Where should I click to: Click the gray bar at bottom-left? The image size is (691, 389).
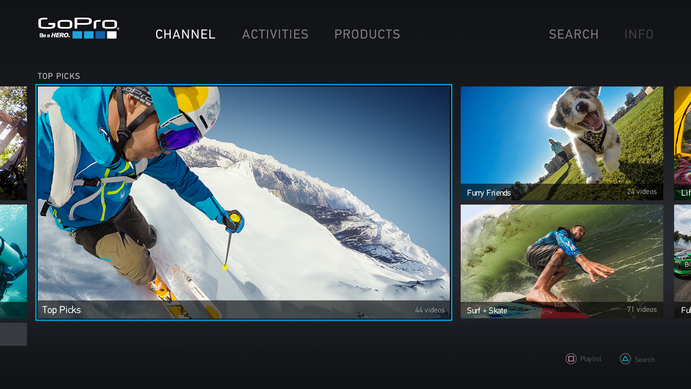click(13, 334)
